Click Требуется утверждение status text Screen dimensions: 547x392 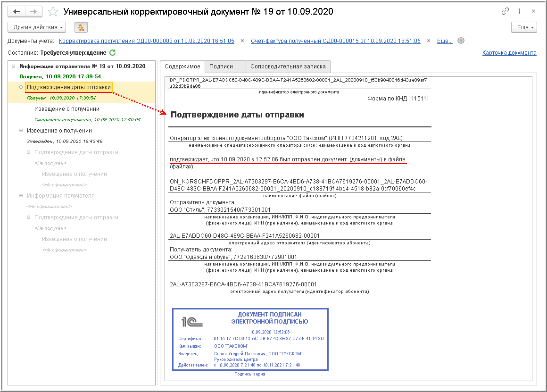73,53
